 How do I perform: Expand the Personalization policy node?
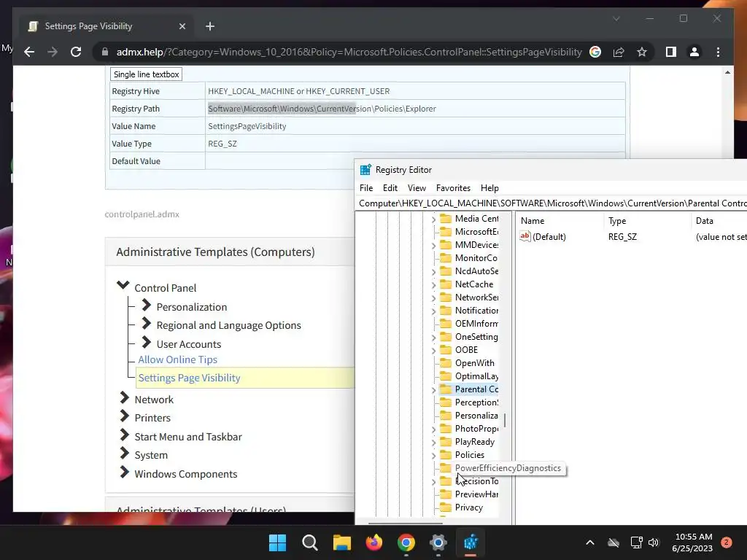click(x=146, y=306)
